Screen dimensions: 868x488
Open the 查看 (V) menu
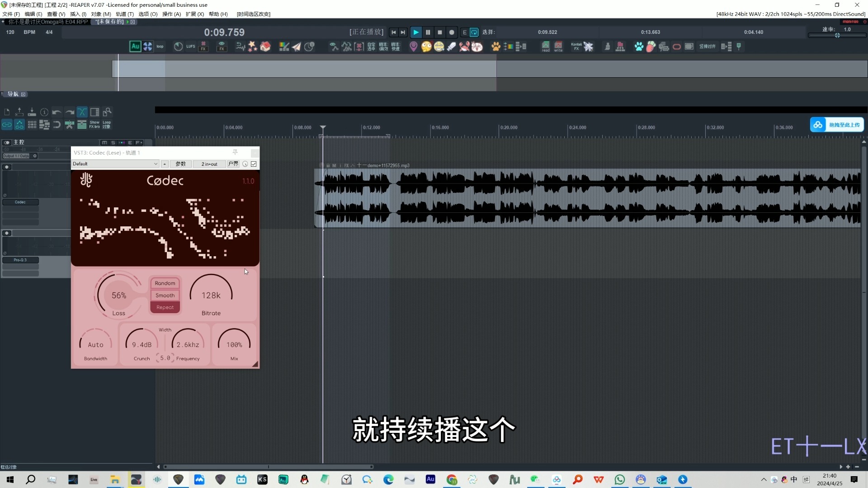click(56, 14)
